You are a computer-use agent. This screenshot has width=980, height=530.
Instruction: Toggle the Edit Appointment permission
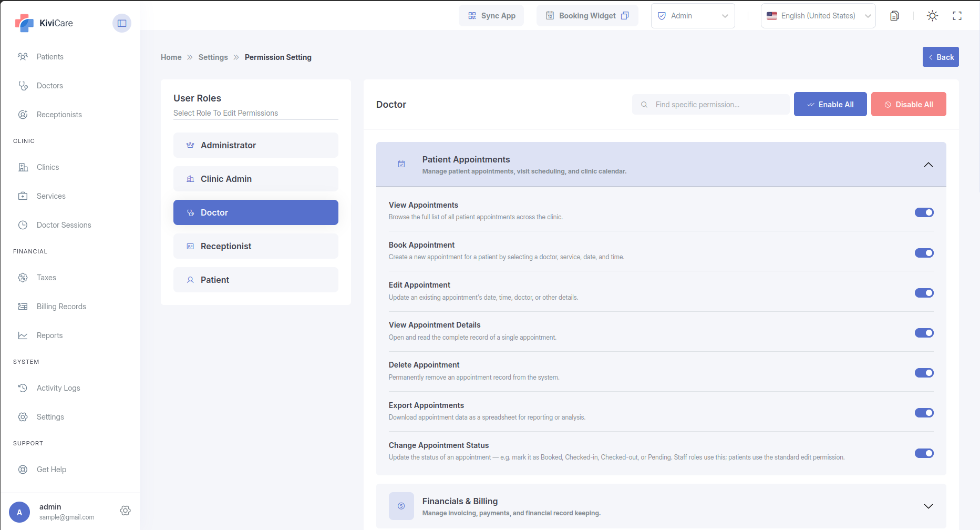click(x=924, y=293)
